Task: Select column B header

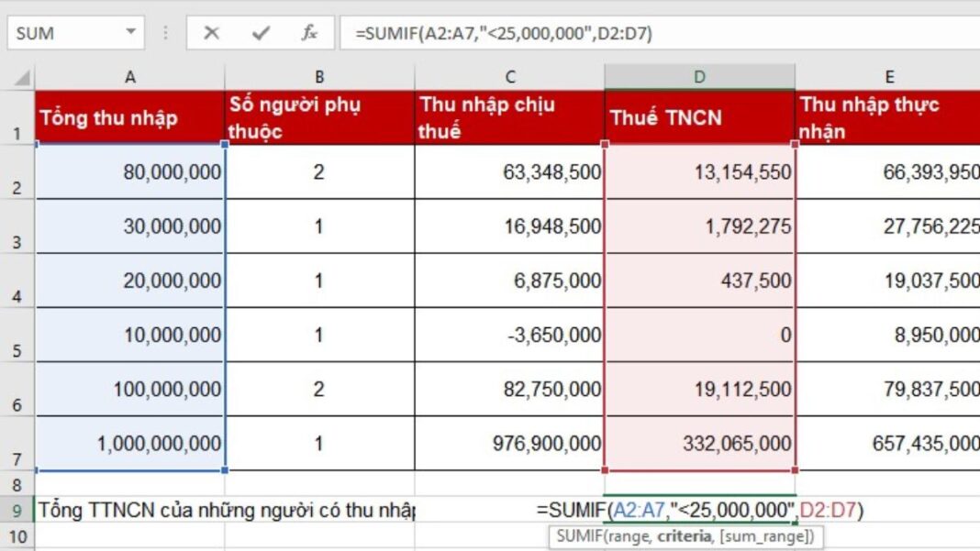Action: [318, 78]
